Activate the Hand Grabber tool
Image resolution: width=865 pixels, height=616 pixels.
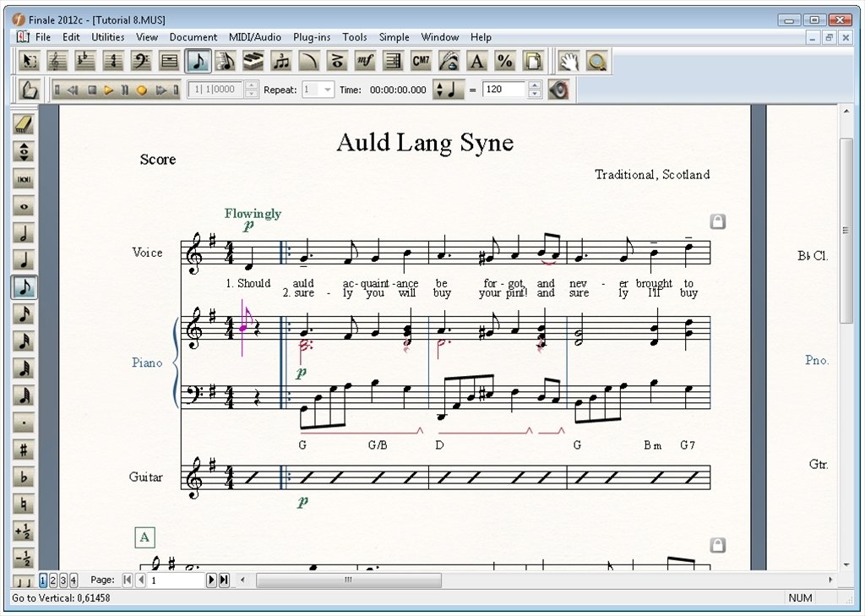coord(569,61)
